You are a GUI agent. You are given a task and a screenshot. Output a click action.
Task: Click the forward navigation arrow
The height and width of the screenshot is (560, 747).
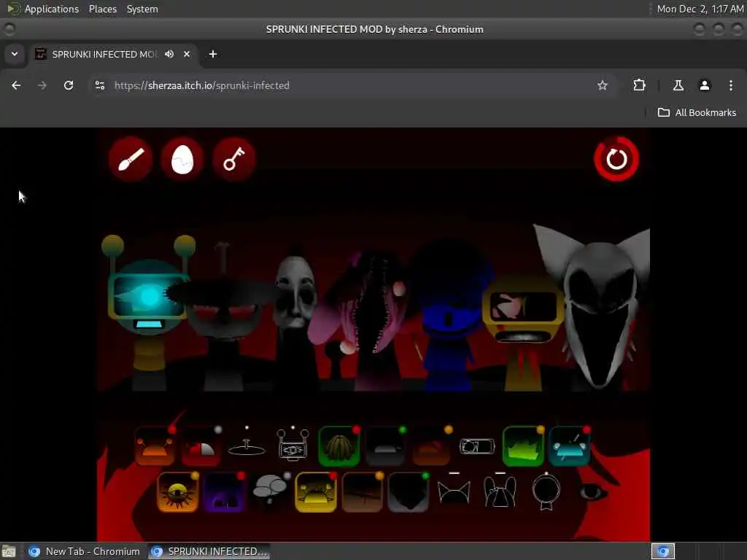[42, 85]
